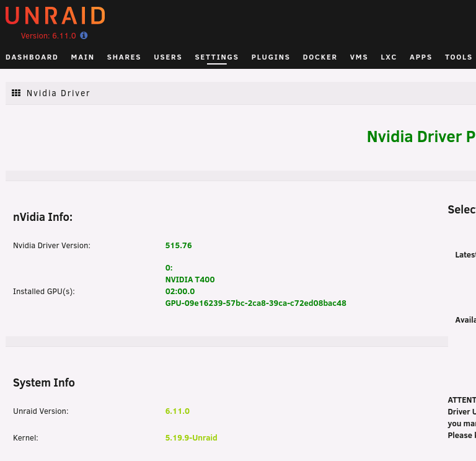Click the Unraid logo
The image size is (476, 461).
point(55,16)
